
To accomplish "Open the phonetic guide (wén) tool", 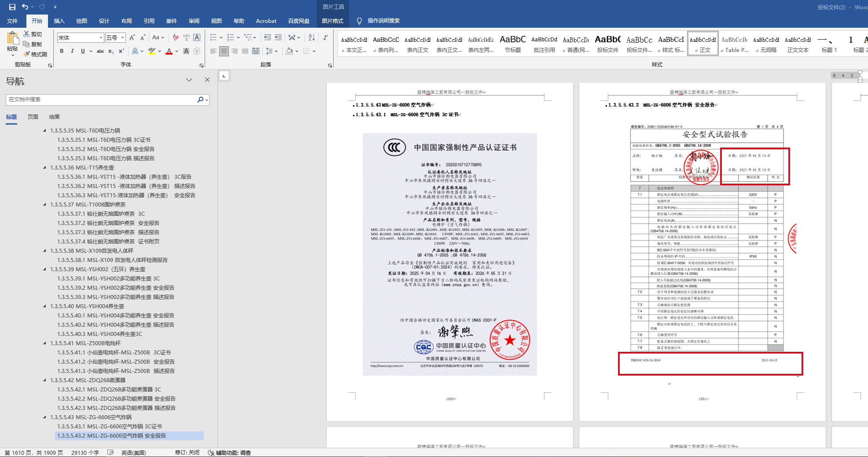I will [186, 38].
